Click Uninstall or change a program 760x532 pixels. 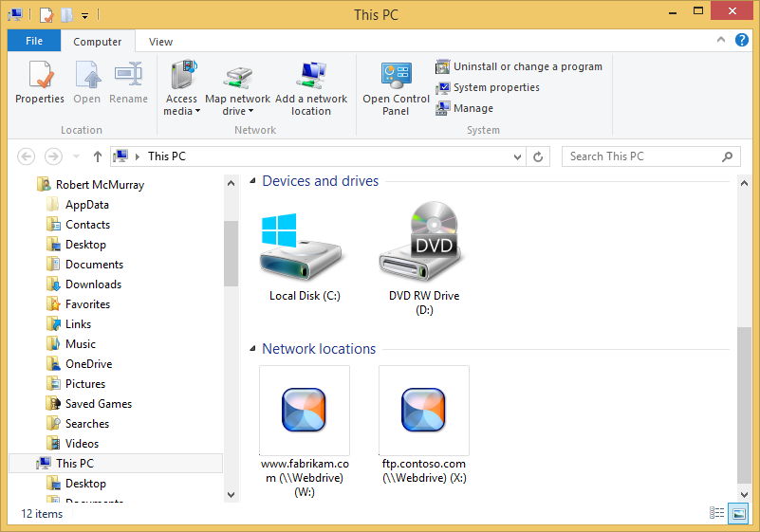coord(519,66)
